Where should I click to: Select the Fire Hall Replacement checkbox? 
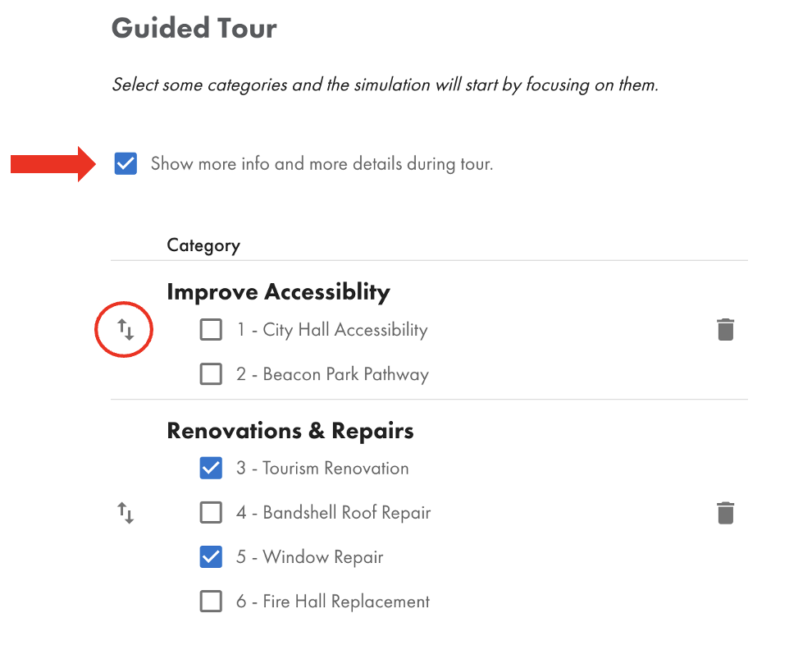coord(212,602)
